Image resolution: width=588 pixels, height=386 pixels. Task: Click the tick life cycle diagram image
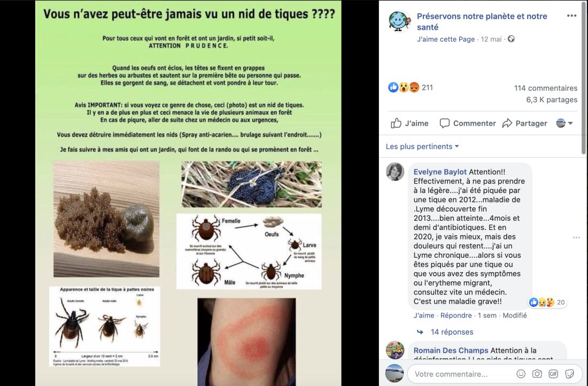[x=249, y=251]
